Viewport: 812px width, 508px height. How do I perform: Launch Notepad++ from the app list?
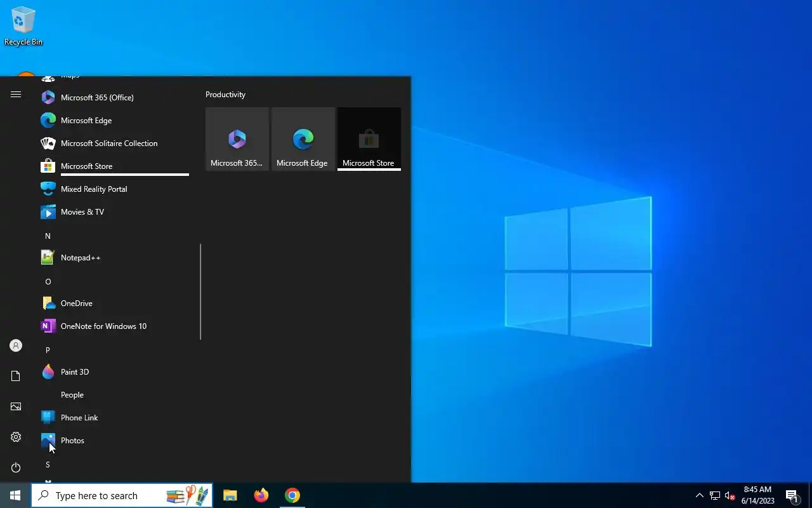114,258
